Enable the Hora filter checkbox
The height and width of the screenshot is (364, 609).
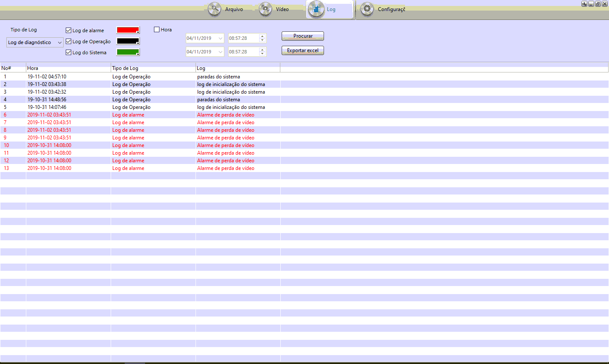point(157,30)
